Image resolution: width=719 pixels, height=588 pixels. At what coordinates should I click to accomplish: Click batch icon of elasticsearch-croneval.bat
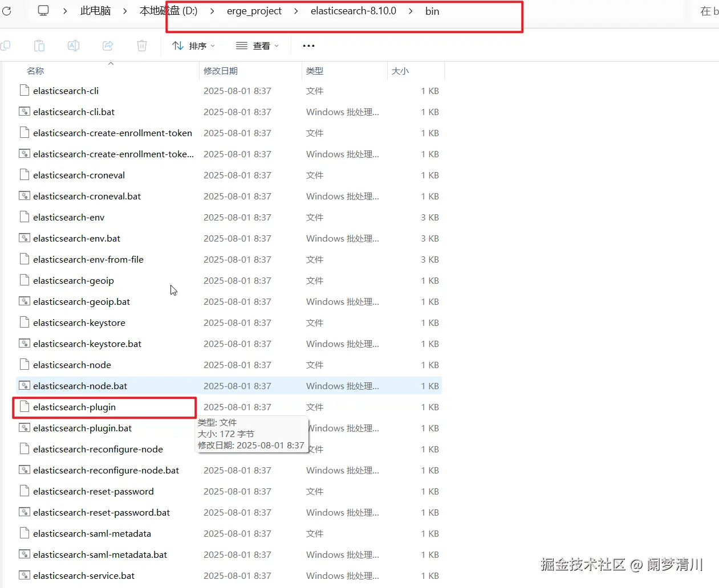pyautogui.click(x=24, y=196)
